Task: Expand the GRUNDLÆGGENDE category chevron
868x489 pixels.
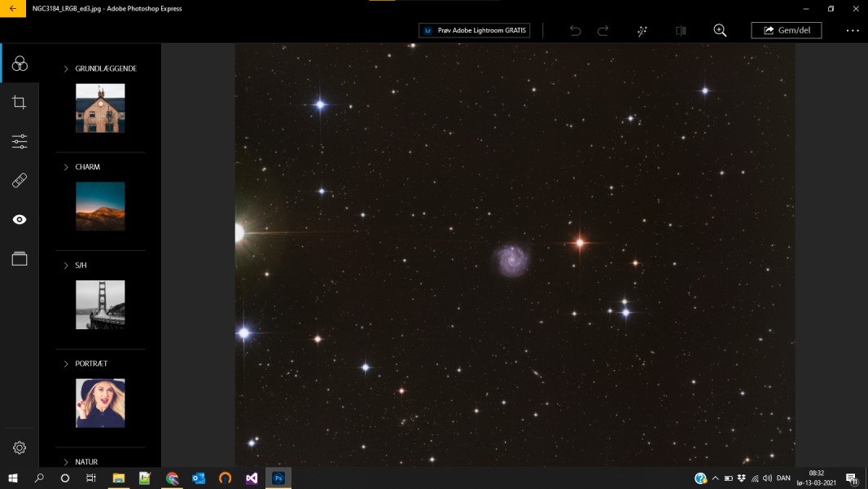Action: (x=66, y=68)
